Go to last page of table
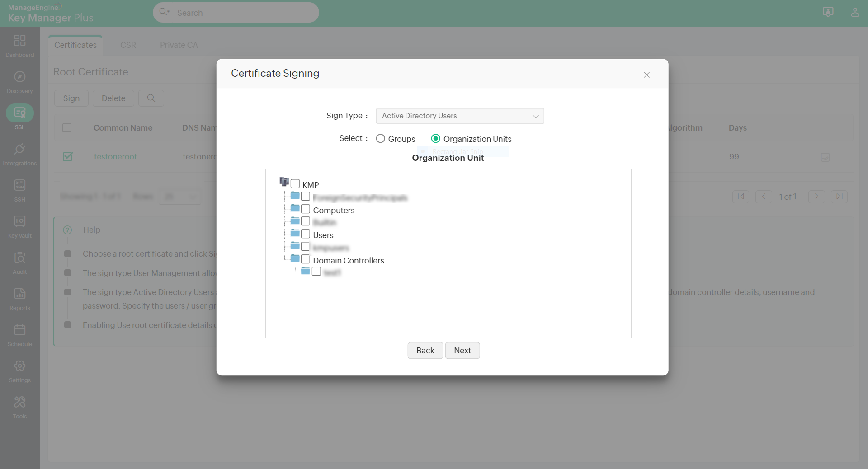Viewport: 868px width, 469px height. (x=839, y=197)
